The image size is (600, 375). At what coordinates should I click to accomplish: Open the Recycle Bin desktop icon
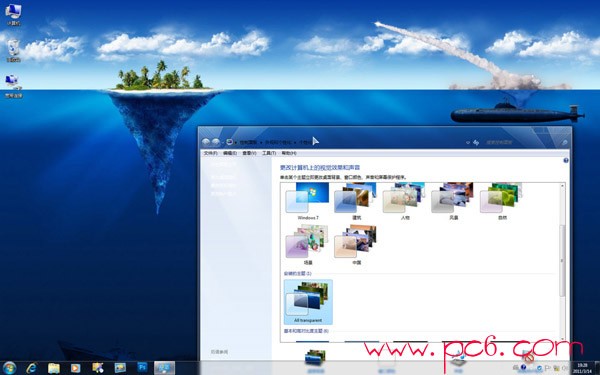pos(13,51)
